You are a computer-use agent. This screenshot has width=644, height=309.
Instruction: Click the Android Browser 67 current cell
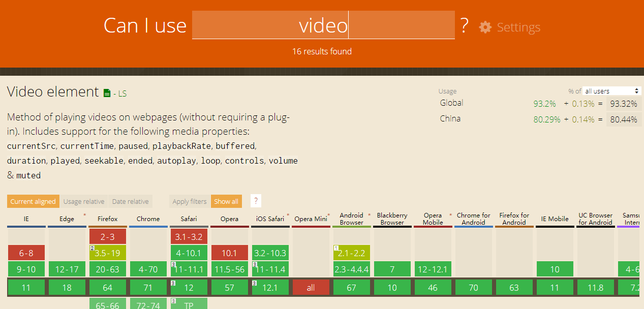pos(352,288)
